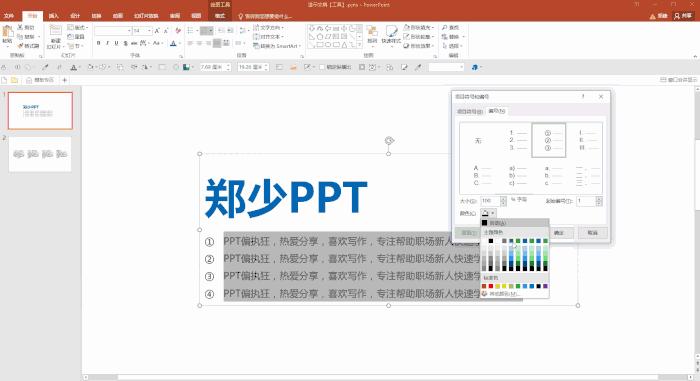Click the Cancel button in dialog
The image size is (700, 381).
tap(592, 233)
